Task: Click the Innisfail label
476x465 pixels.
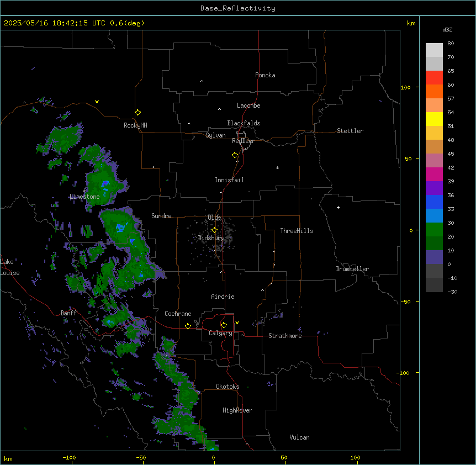Action: 229,180
